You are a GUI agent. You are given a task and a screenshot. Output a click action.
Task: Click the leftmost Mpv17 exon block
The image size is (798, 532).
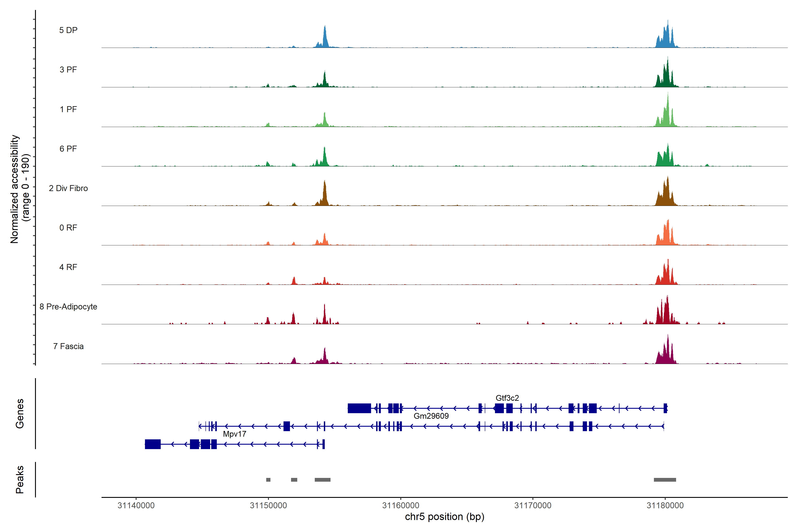coord(153,444)
